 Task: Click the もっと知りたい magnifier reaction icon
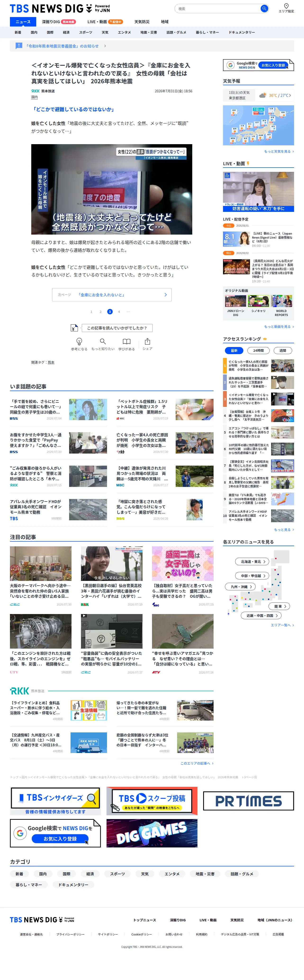click(103, 341)
